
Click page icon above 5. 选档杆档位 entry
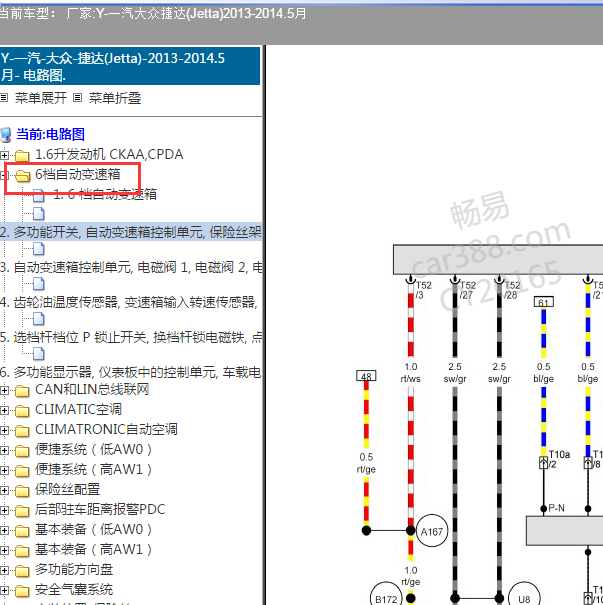pyautogui.click(x=39, y=319)
